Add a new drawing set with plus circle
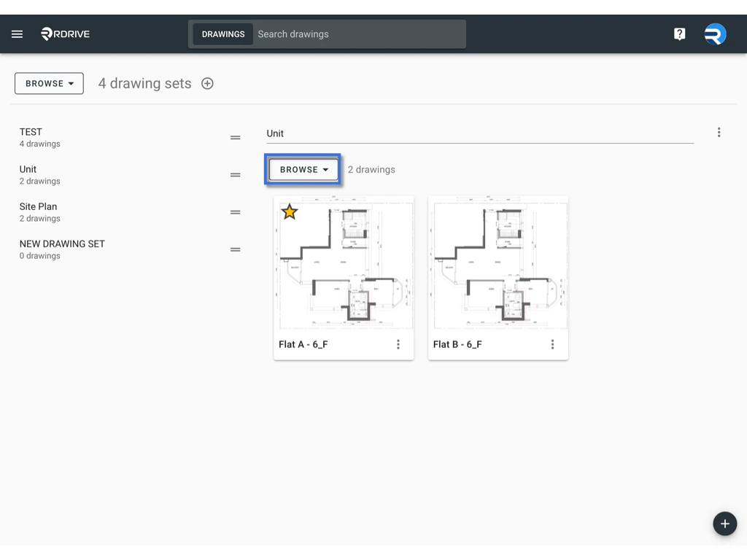The height and width of the screenshot is (560, 747). (207, 83)
